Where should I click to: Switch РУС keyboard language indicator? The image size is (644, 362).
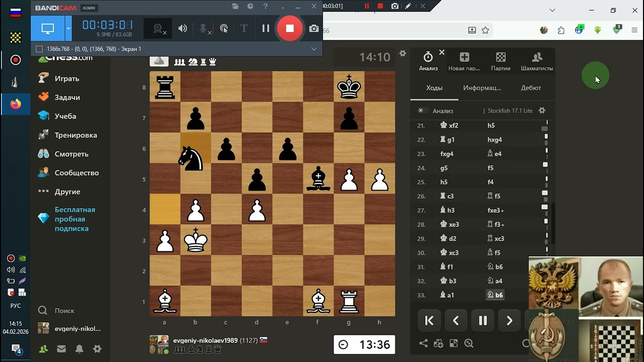(16, 306)
